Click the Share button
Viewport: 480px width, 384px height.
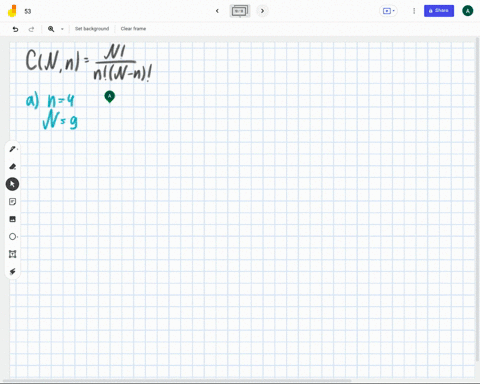click(x=439, y=11)
